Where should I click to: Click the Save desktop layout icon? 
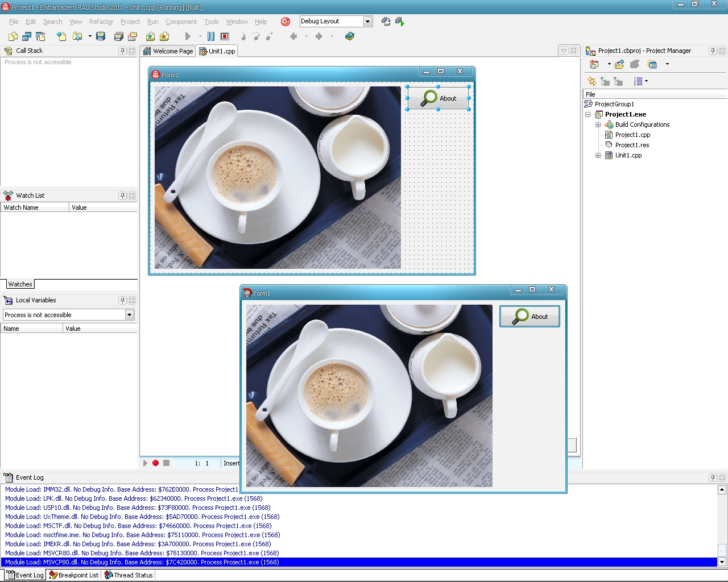pos(386,22)
